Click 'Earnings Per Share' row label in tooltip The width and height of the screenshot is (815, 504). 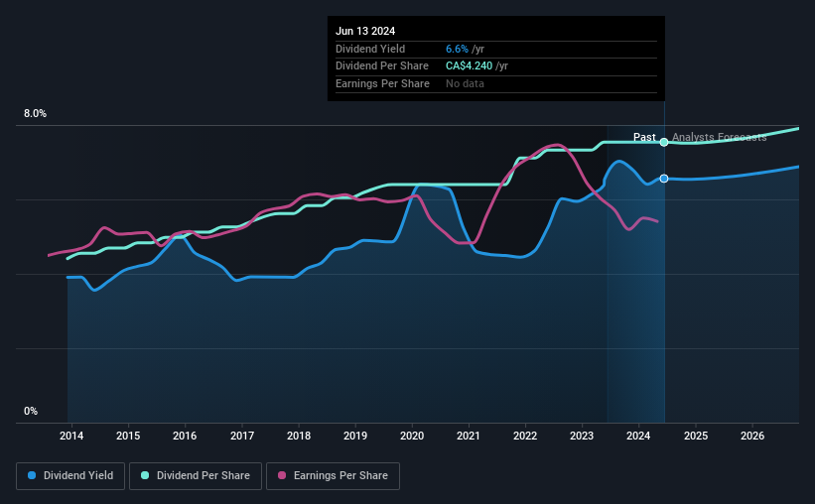pyautogui.click(x=382, y=83)
